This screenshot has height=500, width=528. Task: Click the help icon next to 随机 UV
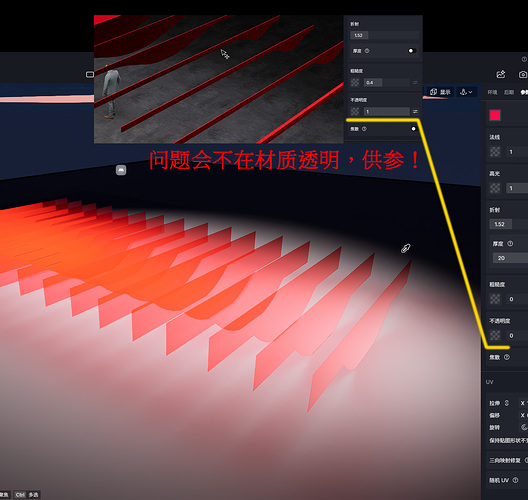515,480
